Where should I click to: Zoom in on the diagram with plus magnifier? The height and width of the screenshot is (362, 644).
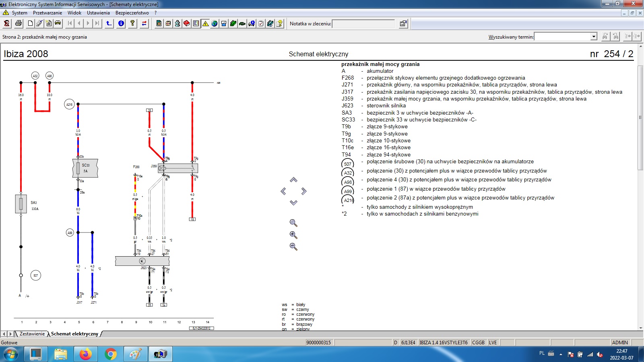point(293,235)
